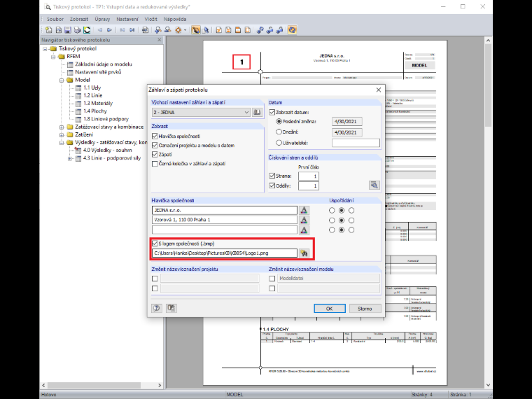Jump to last page toolbar icon

132,30
